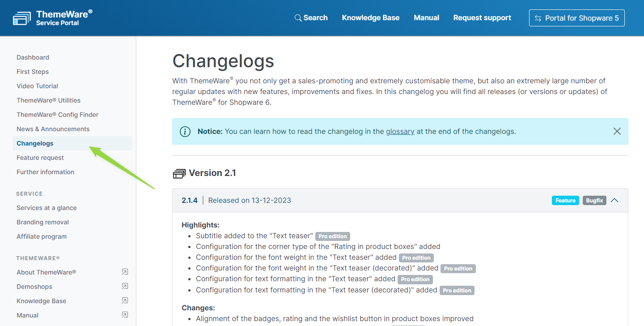
Task: Open Affiliate program in sidebar
Action: point(42,236)
